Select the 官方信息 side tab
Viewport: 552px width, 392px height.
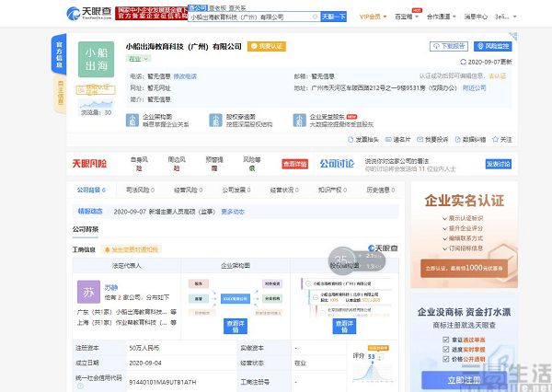(x=59, y=54)
